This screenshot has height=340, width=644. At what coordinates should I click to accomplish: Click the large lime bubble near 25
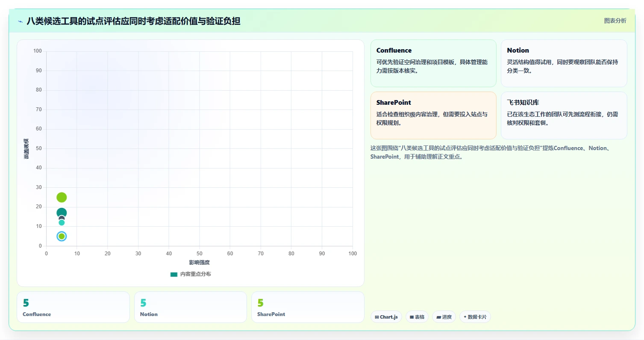62,197
